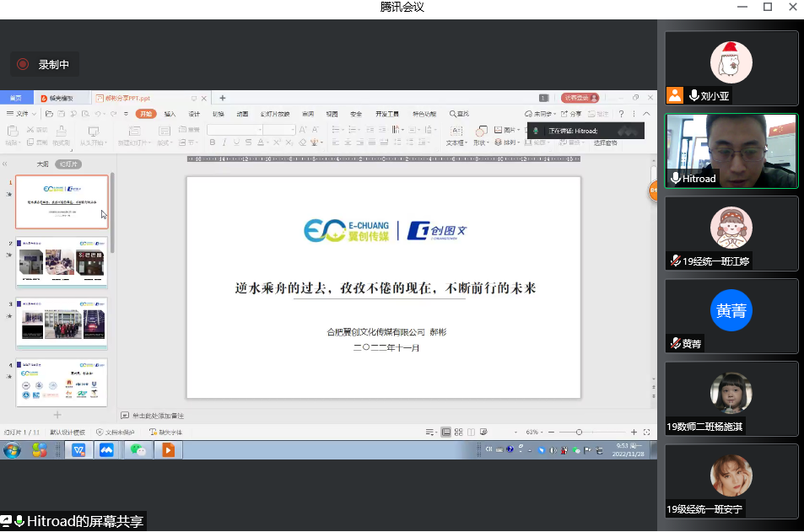Click the Share (分享) icon

572,114
